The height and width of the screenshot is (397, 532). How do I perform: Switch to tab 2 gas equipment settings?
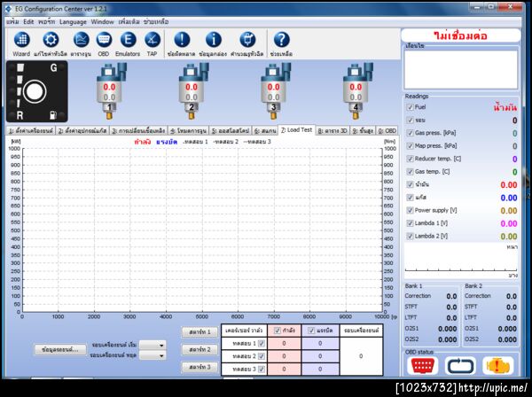coord(82,130)
